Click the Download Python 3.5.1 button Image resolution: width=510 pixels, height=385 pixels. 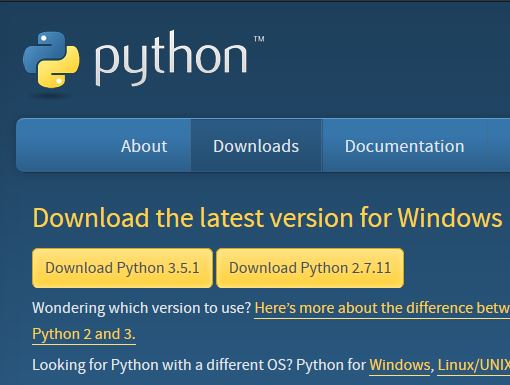pos(122,268)
